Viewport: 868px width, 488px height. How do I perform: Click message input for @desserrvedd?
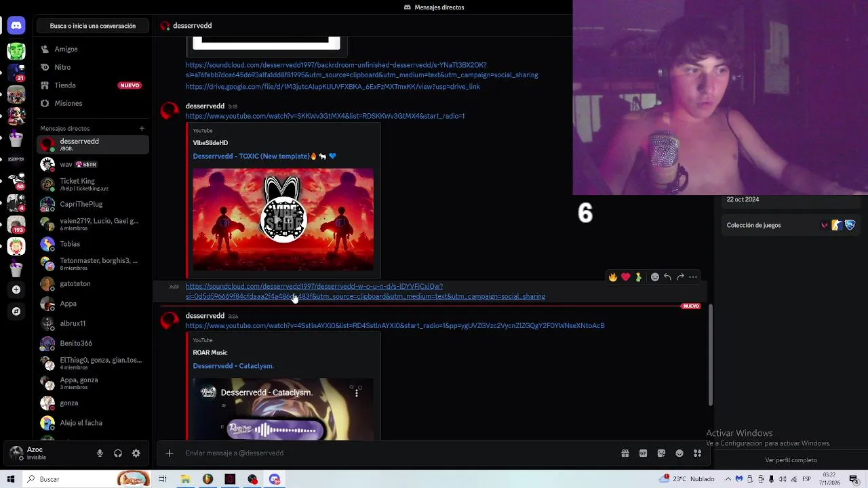click(400, 453)
